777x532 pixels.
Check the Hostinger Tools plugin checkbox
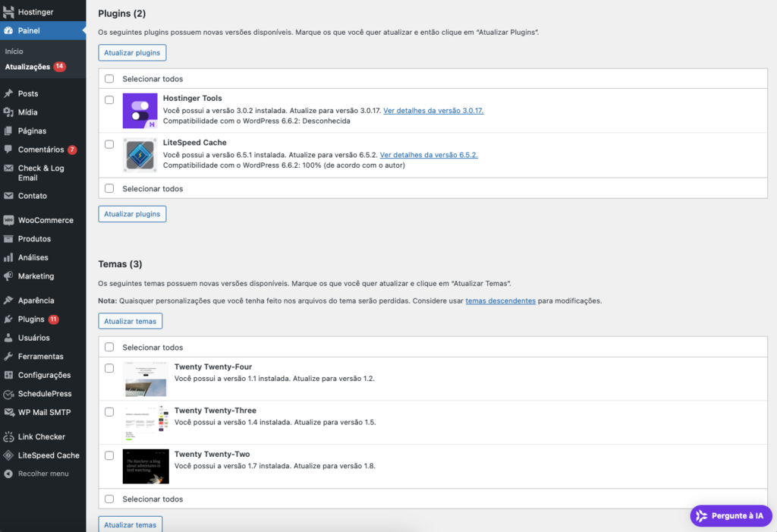[109, 100]
